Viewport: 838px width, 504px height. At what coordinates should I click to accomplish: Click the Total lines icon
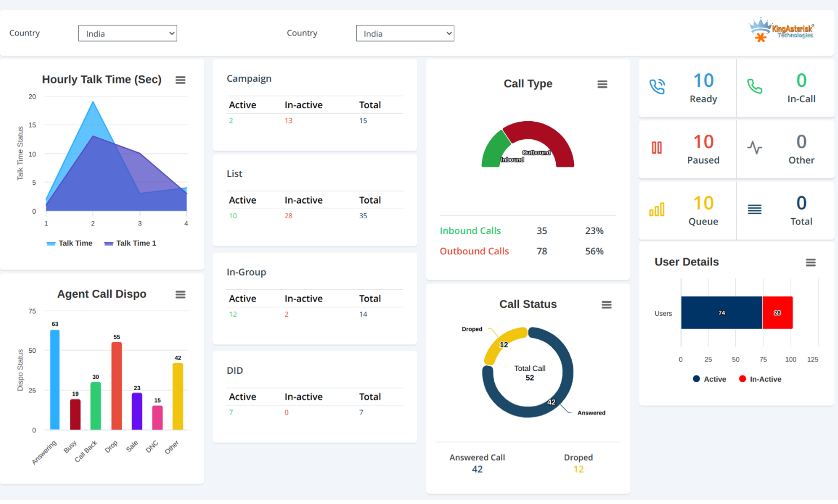[754, 210]
